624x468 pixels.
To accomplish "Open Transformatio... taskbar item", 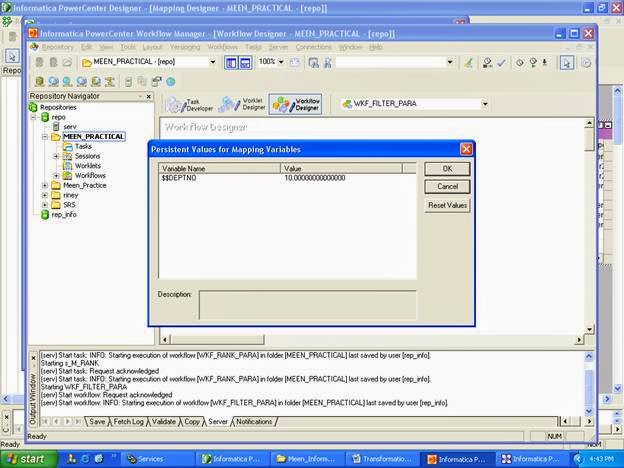I will click(382, 459).
